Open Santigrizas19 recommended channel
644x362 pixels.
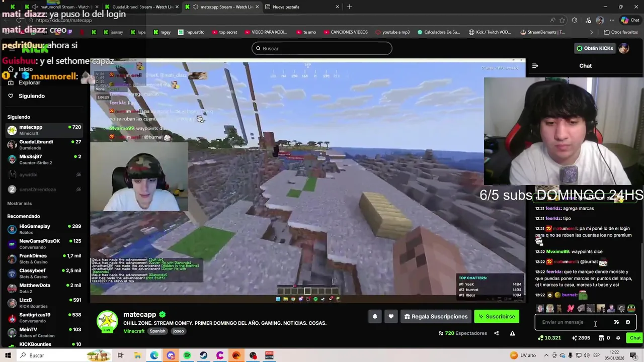[44, 318]
